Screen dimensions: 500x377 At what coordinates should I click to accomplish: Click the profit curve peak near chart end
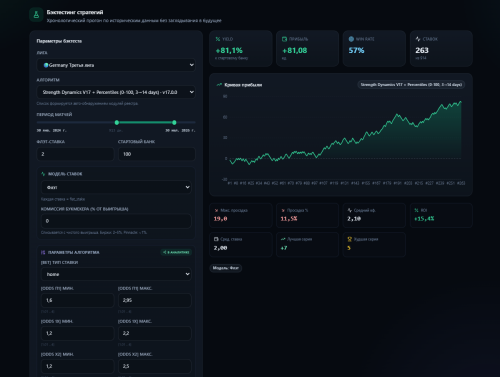[461, 101]
